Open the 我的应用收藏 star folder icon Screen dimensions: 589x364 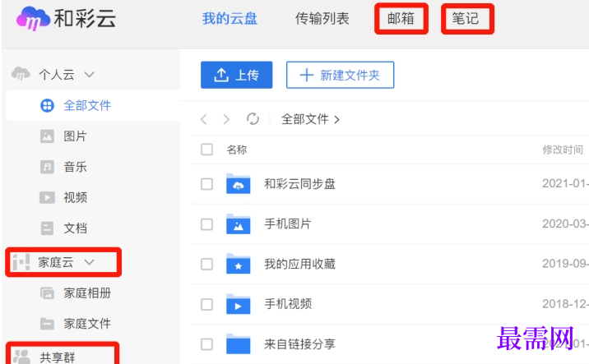pos(239,264)
